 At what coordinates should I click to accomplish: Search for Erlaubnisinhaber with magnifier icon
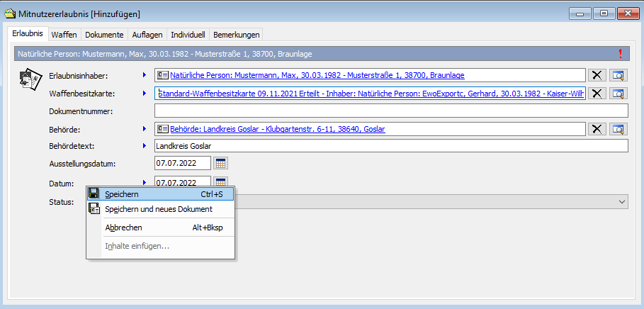pos(619,75)
